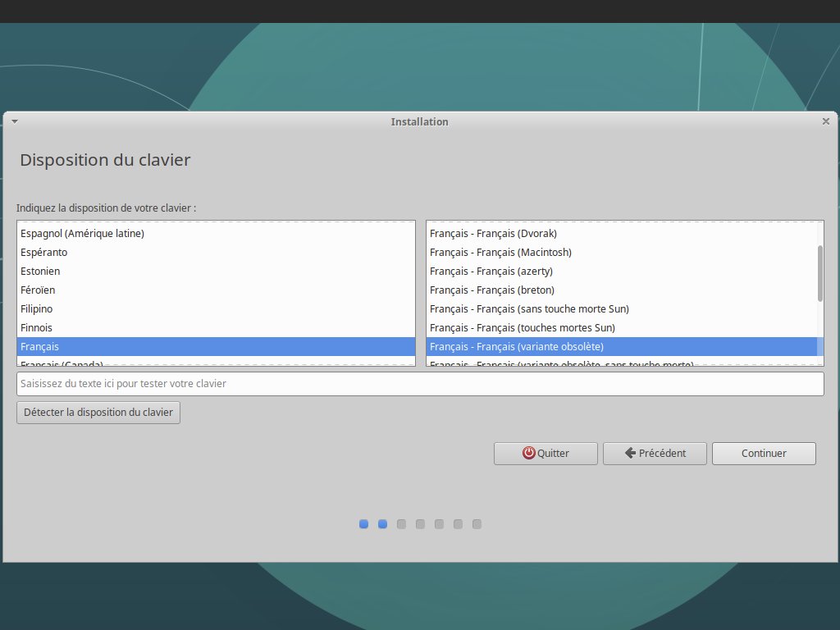Viewport: 840px width, 630px height.
Task: Select Français - Français (breton) variant
Action: coord(492,290)
